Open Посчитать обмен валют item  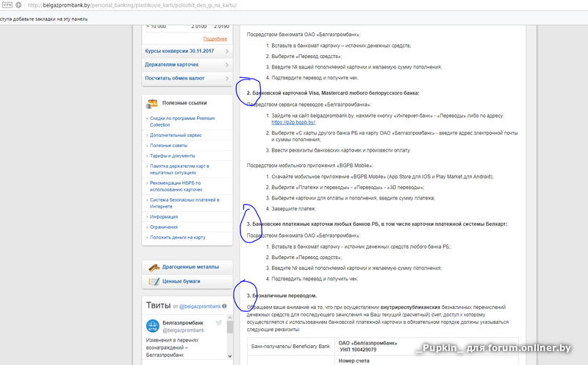point(175,78)
